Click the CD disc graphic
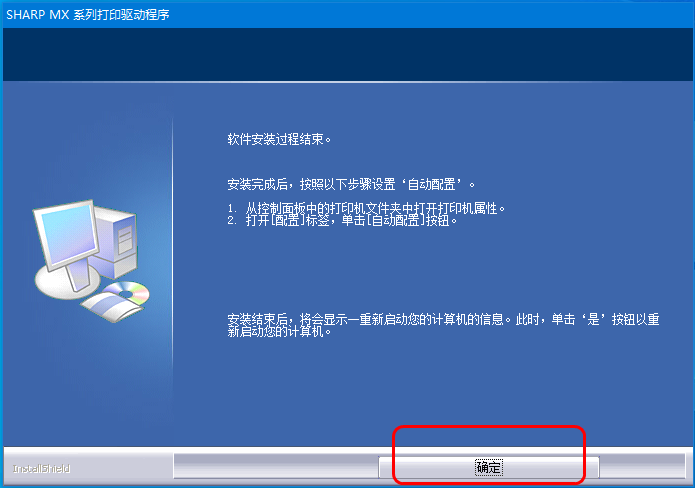The width and height of the screenshot is (695, 488). click(x=127, y=292)
